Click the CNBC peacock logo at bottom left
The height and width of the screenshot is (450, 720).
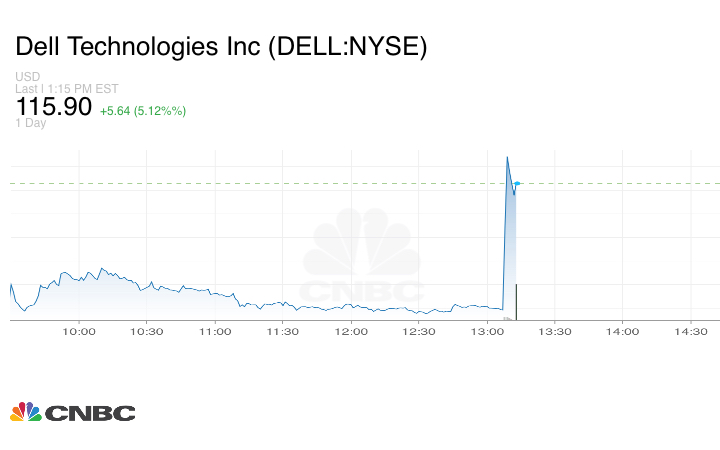pos(72,412)
